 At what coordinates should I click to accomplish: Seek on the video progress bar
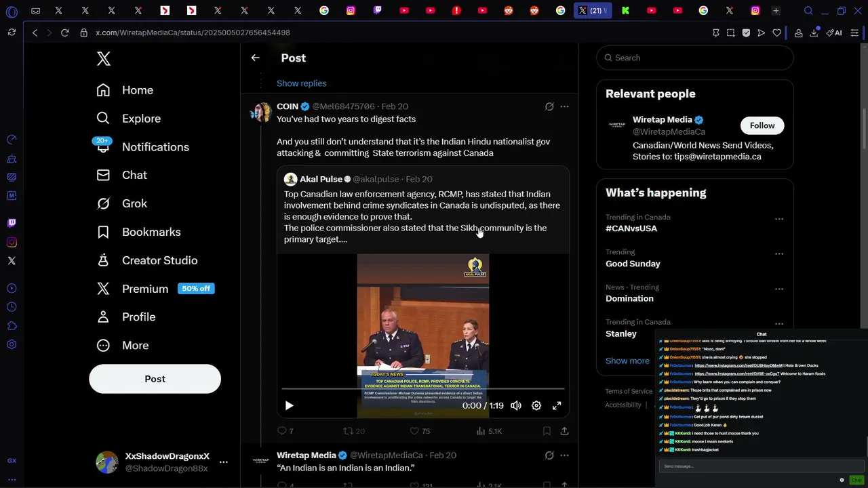pyautogui.click(x=423, y=389)
